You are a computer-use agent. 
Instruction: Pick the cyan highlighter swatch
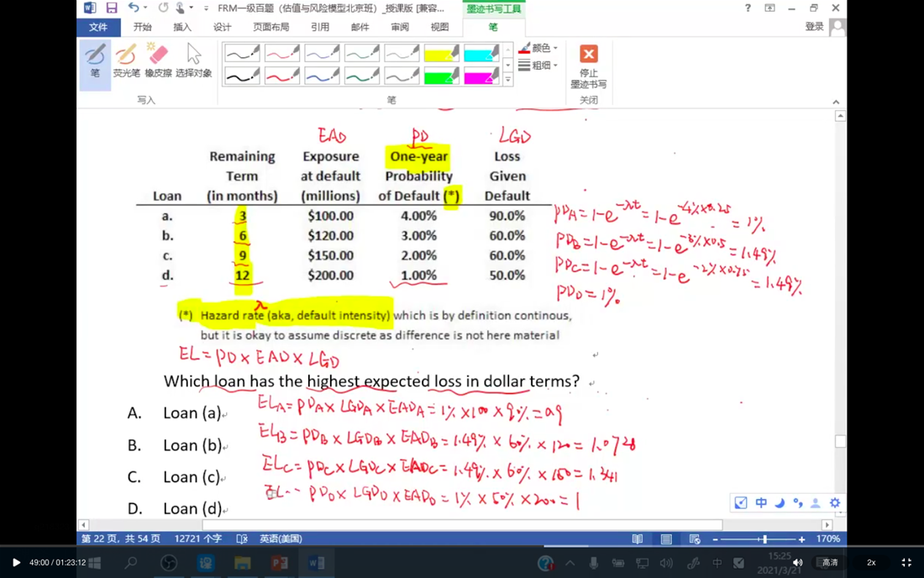481,54
